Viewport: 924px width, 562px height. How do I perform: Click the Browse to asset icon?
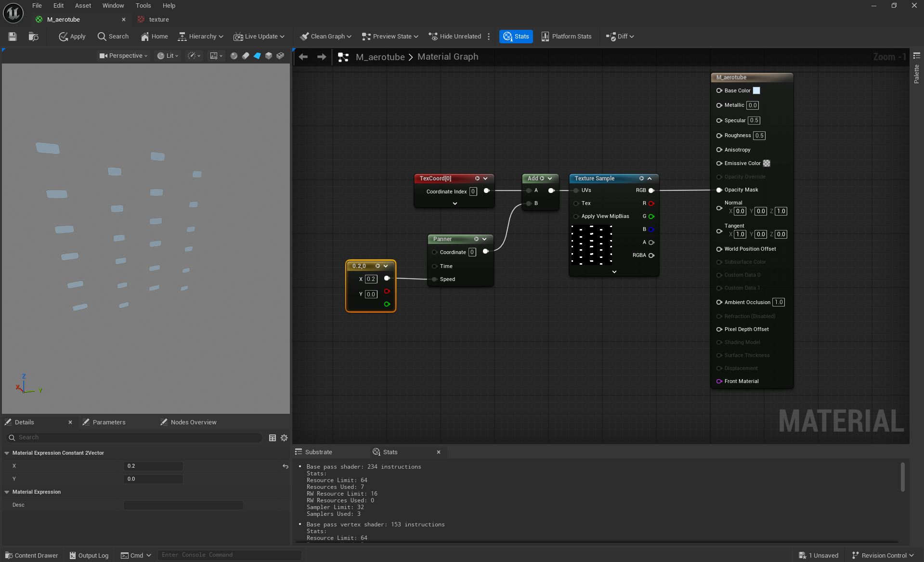[x=33, y=37]
